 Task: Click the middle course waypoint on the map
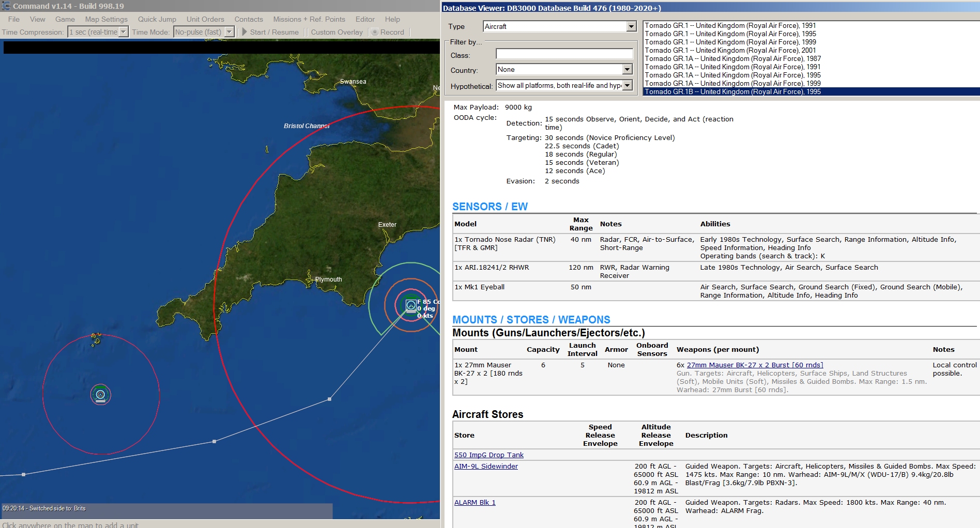(x=215, y=442)
